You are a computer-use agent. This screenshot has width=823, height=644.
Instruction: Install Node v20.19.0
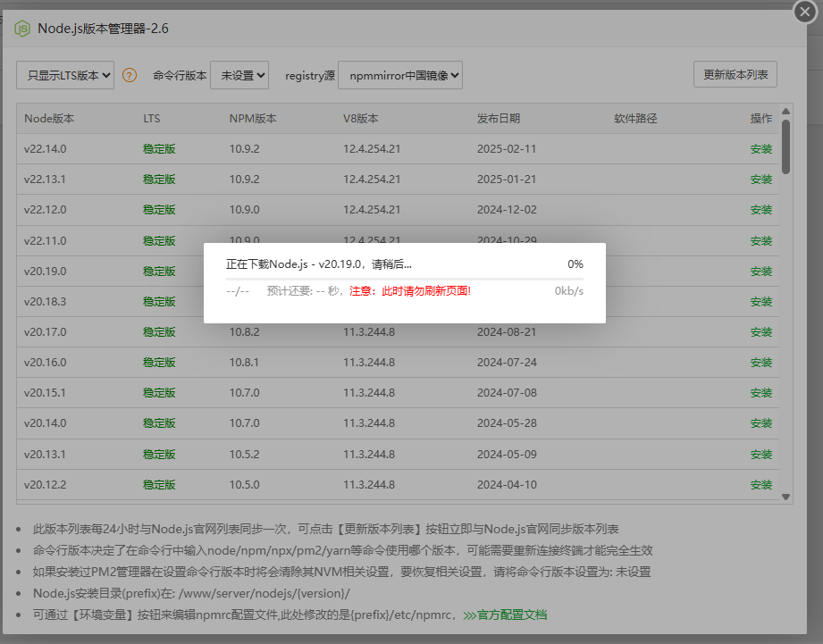point(761,272)
